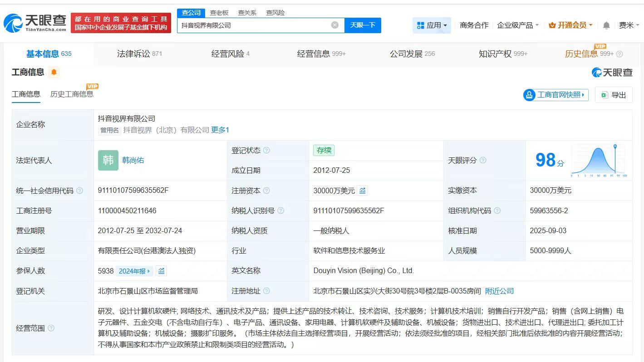Open legal representative 韩尚佑 profile link

tap(133, 160)
